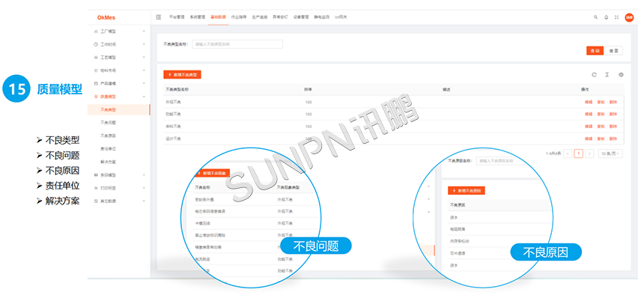Expand the 工厂模型 menu chevron
This screenshot has height=295, width=644.
click(x=144, y=31)
